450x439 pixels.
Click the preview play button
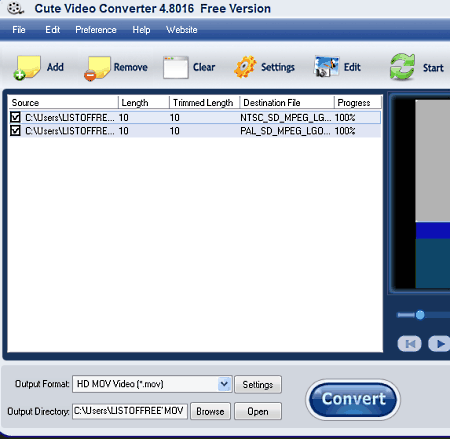(x=439, y=343)
